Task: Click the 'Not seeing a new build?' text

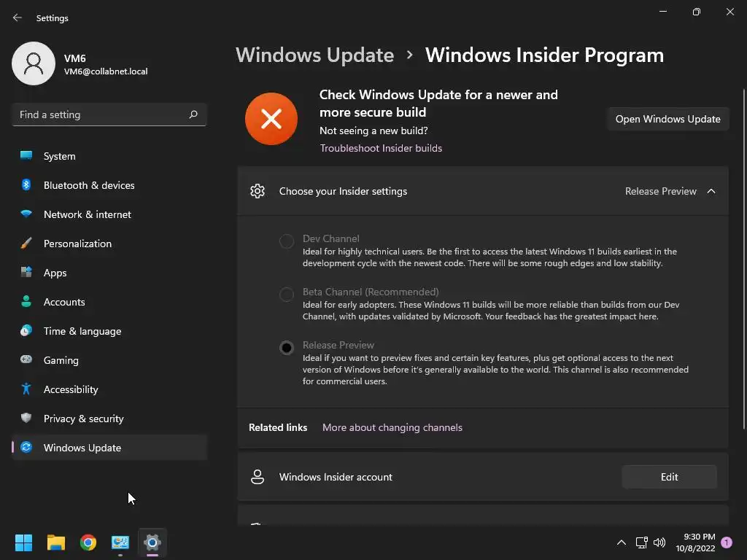Action: click(373, 131)
